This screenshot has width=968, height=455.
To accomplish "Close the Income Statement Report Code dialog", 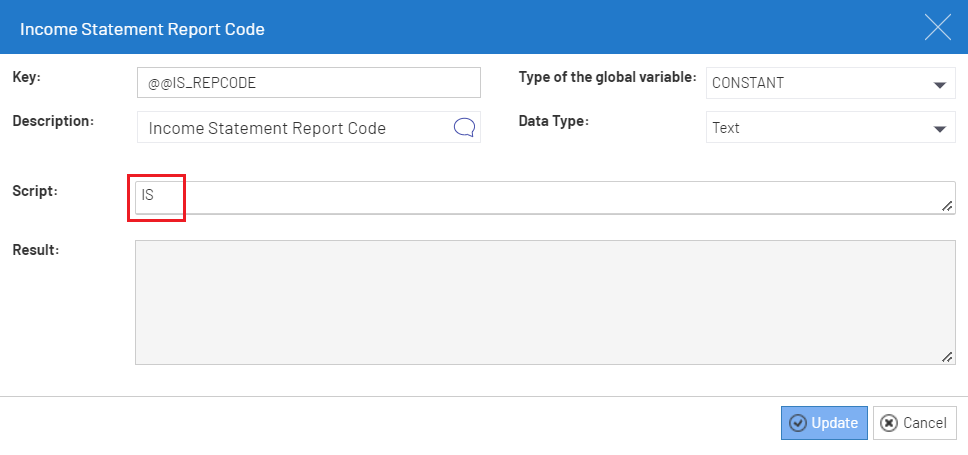I will 938,28.
